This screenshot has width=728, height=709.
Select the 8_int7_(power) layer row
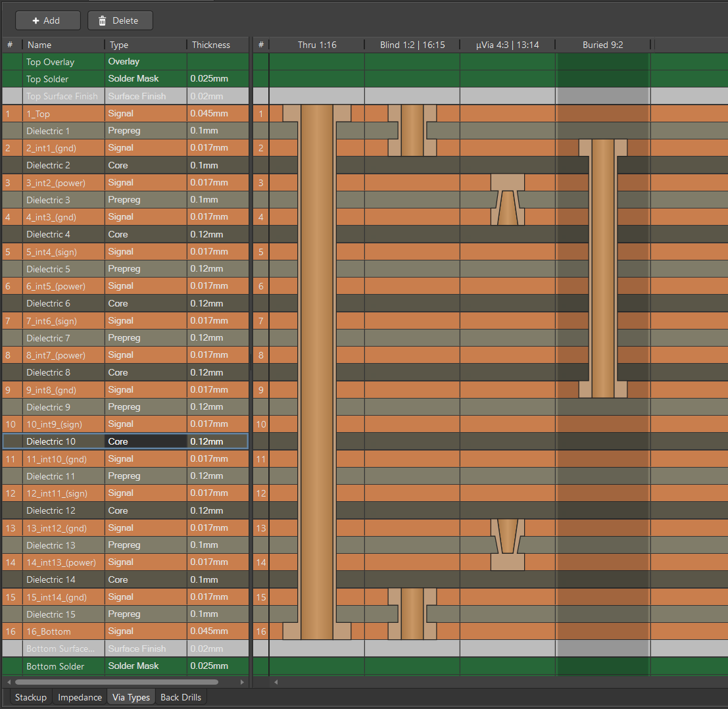[63, 355]
